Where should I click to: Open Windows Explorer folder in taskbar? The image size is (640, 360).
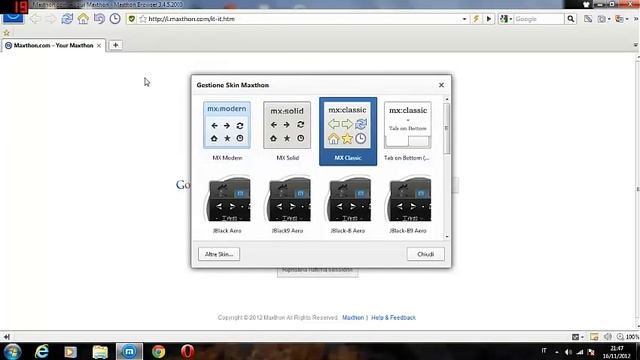[x=100, y=351]
